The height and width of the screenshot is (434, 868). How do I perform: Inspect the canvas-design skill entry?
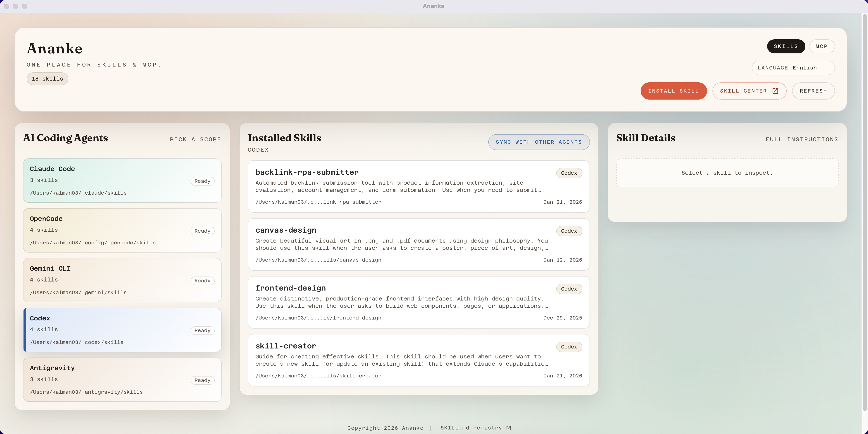(x=418, y=244)
